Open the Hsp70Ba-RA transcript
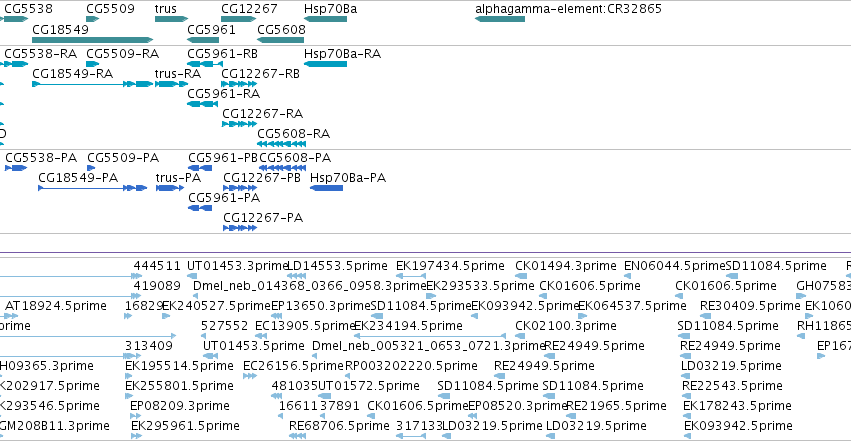This screenshot has height=441, width=851. click(x=325, y=64)
